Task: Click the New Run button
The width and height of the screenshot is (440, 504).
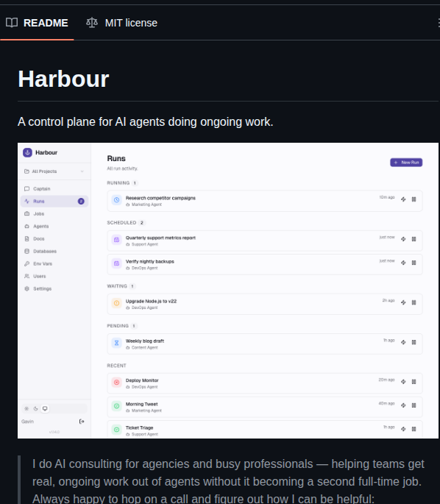Action: point(406,163)
